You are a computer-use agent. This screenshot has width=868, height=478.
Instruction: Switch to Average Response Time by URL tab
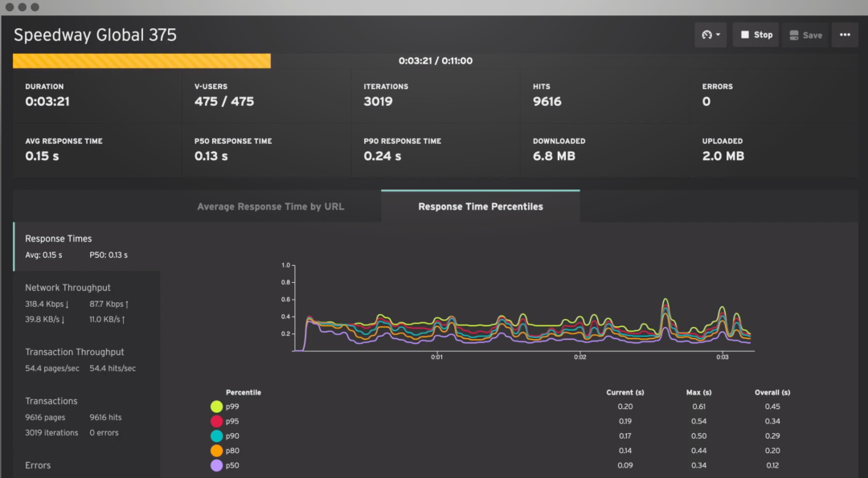[x=270, y=206]
